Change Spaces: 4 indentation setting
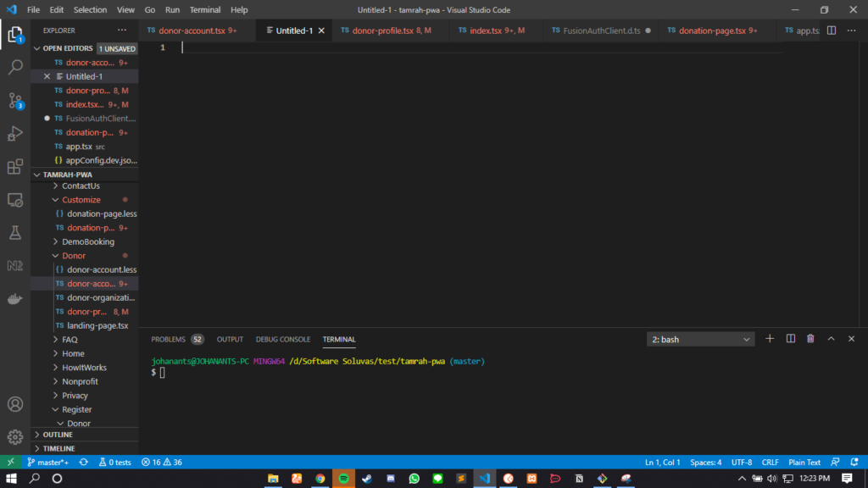Viewport: 868px width, 488px height. pyautogui.click(x=706, y=462)
